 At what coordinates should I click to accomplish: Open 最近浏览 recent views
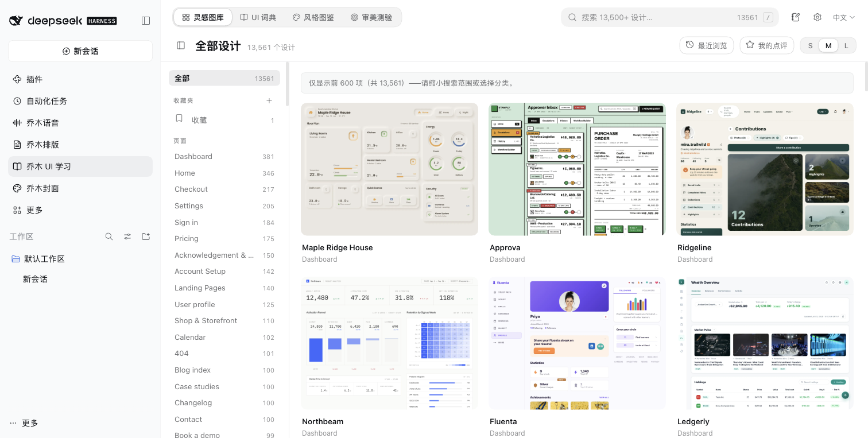pyautogui.click(x=707, y=45)
